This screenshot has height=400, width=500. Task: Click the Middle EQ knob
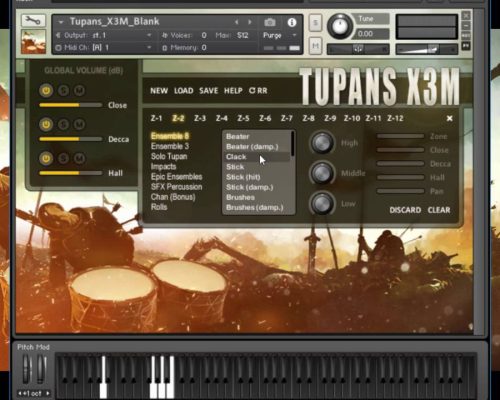[322, 173]
